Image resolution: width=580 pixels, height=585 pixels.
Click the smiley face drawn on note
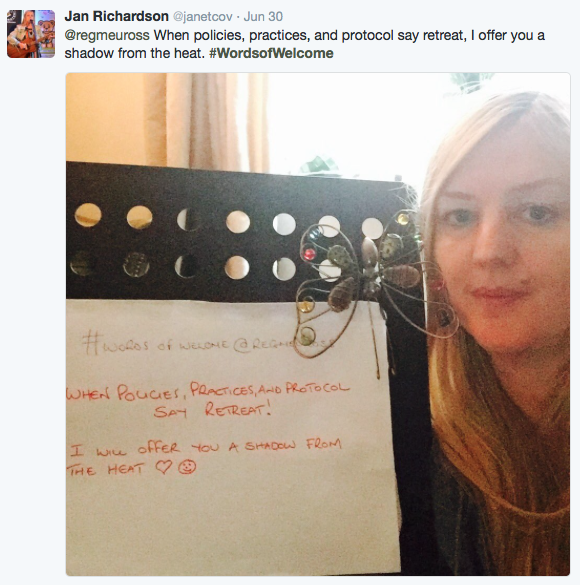tap(187, 467)
